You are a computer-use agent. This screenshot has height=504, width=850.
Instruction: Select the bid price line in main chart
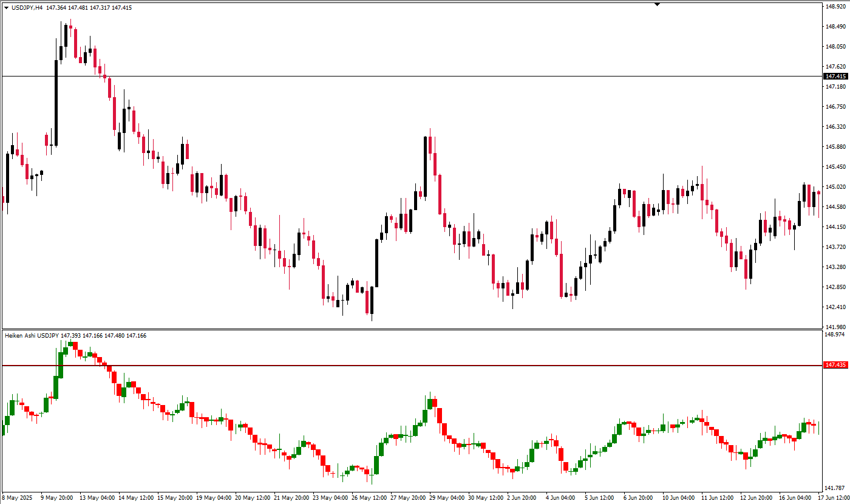412,76
